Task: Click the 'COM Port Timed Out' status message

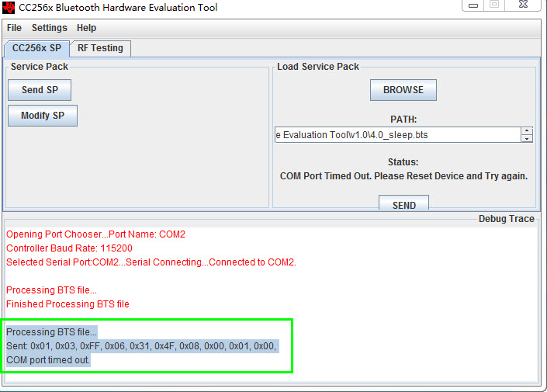Action: [403, 176]
